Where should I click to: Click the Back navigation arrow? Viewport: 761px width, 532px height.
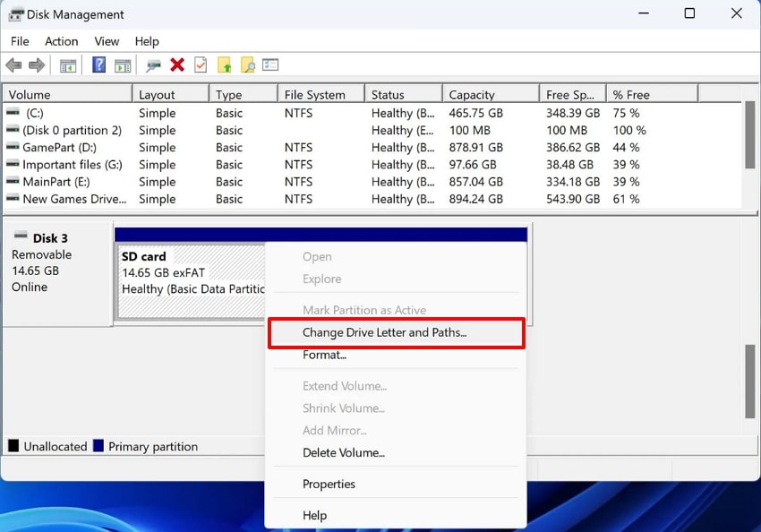coord(13,64)
